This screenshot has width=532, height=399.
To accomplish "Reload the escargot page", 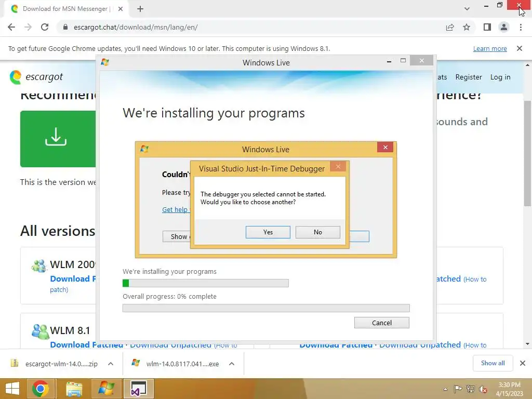I will [x=45, y=27].
